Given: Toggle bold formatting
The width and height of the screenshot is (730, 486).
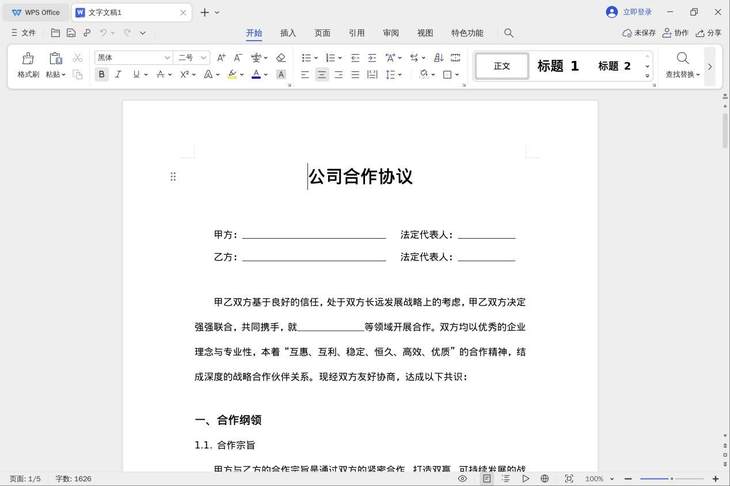Looking at the screenshot, I should (x=102, y=74).
